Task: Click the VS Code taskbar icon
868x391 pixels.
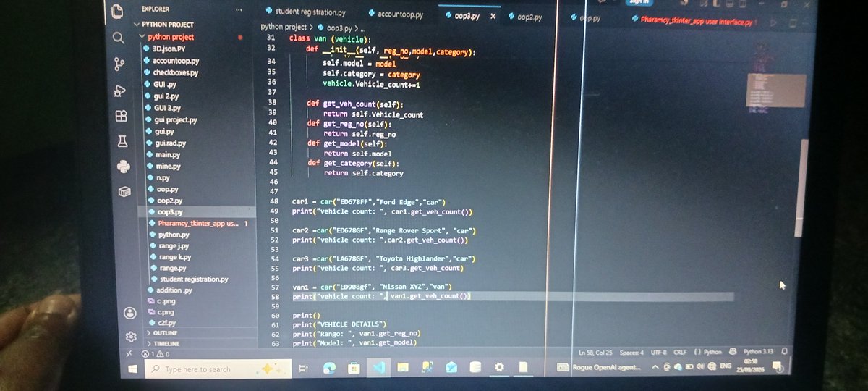Action: click(x=378, y=368)
